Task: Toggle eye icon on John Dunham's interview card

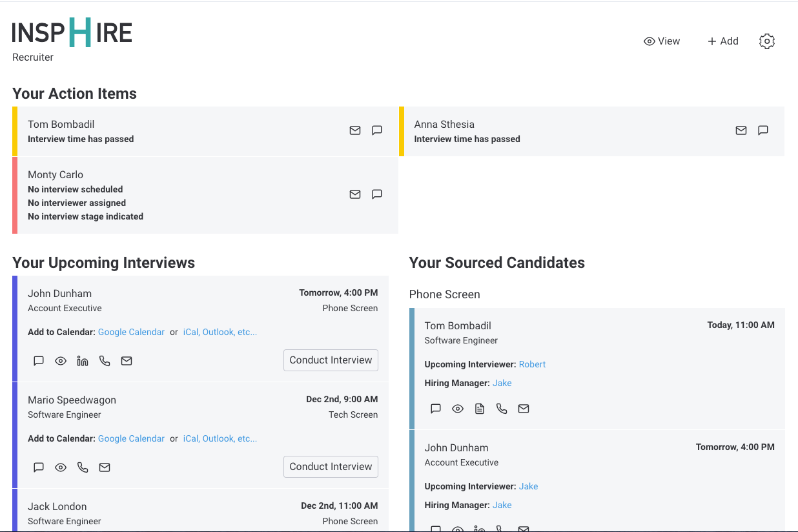Action: coord(61,361)
